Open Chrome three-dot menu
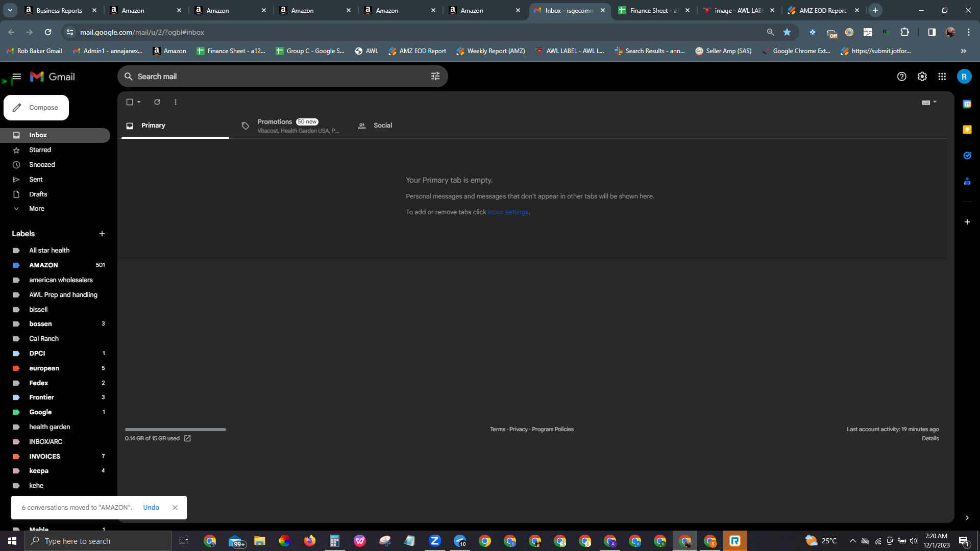This screenshot has width=980, height=551. click(969, 32)
